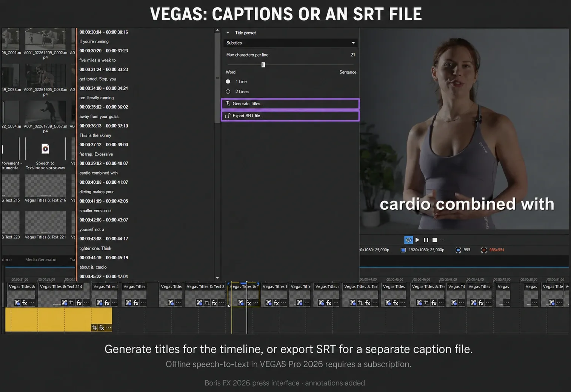Open pan/crop icon on the yellow clip
The image size is (571, 392).
[94, 327]
